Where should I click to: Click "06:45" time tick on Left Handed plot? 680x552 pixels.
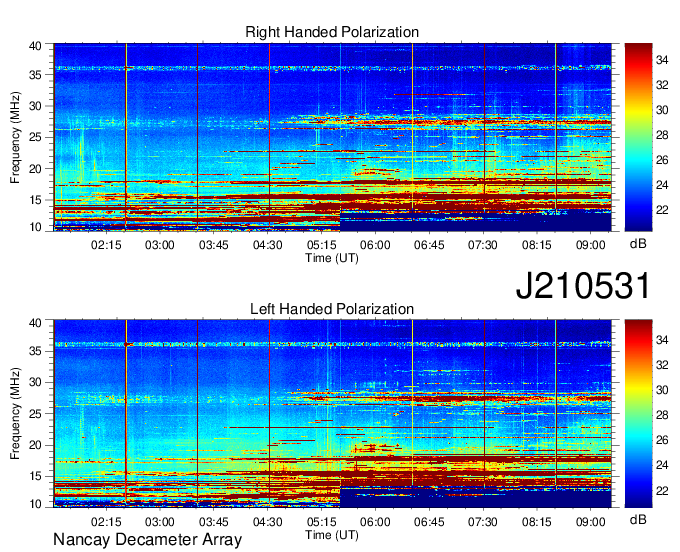[x=429, y=522]
